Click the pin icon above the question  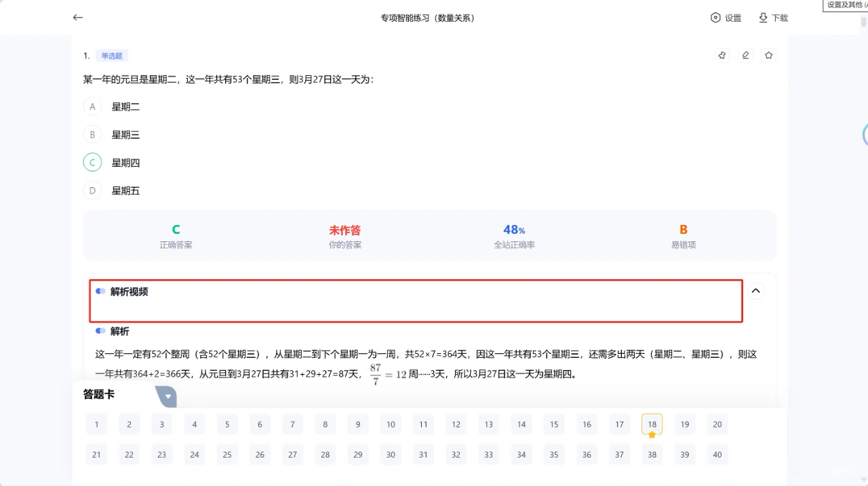[722, 55]
